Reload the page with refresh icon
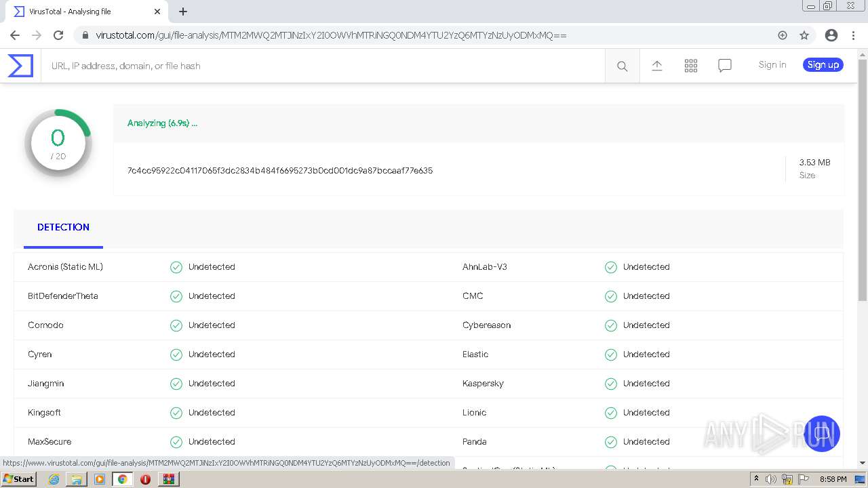The width and height of the screenshot is (868, 488). [58, 35]
